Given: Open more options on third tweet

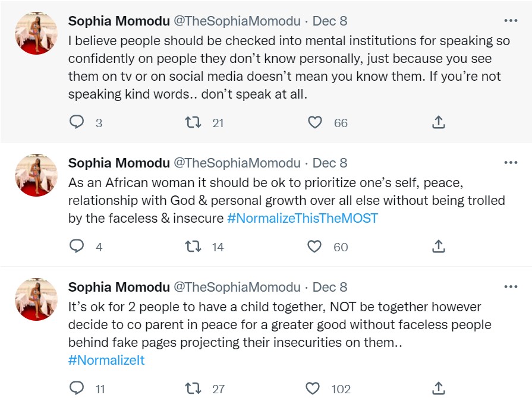Looking at the screenshot, I should click(x=510, y=287).
